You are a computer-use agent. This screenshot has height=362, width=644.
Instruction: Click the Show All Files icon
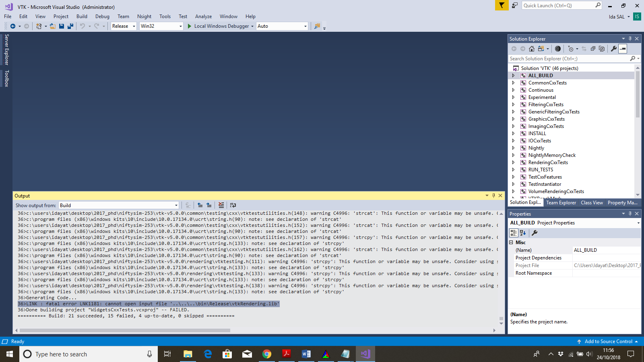(x=602, y=49)
